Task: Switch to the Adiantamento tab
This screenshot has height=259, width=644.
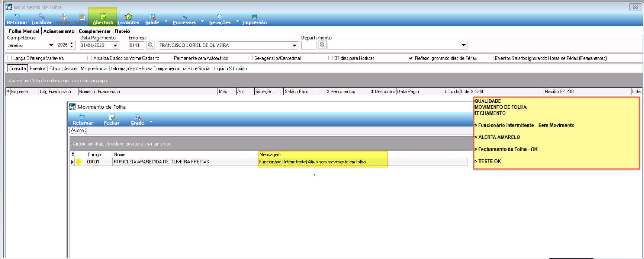Action: [x=59, y=31]
